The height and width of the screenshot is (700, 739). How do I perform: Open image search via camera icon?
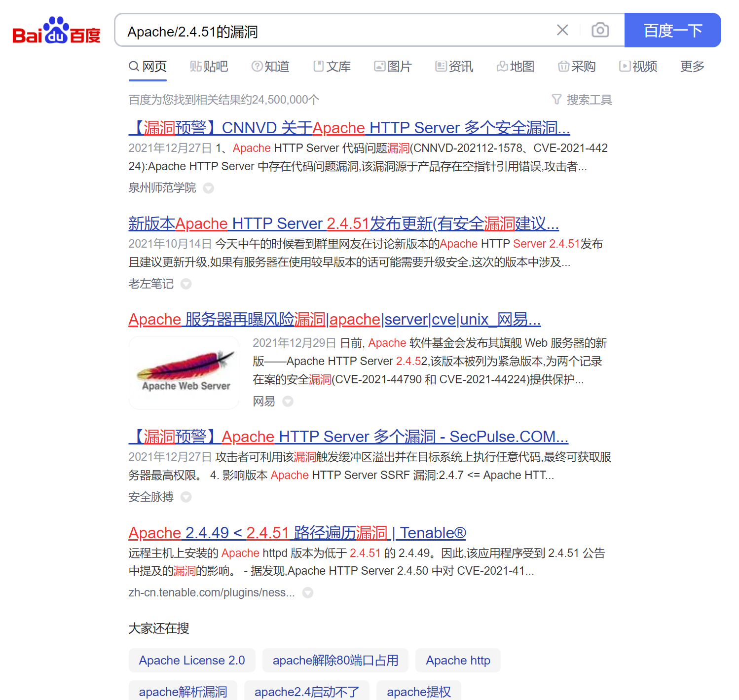[x=600, y=30]
